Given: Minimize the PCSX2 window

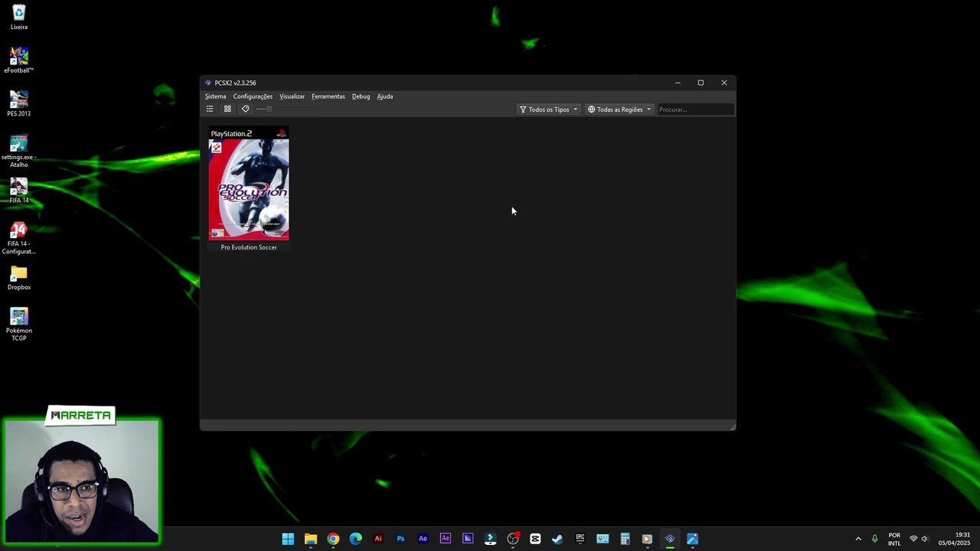Looking at the screenshot, I should click(678, 83).
